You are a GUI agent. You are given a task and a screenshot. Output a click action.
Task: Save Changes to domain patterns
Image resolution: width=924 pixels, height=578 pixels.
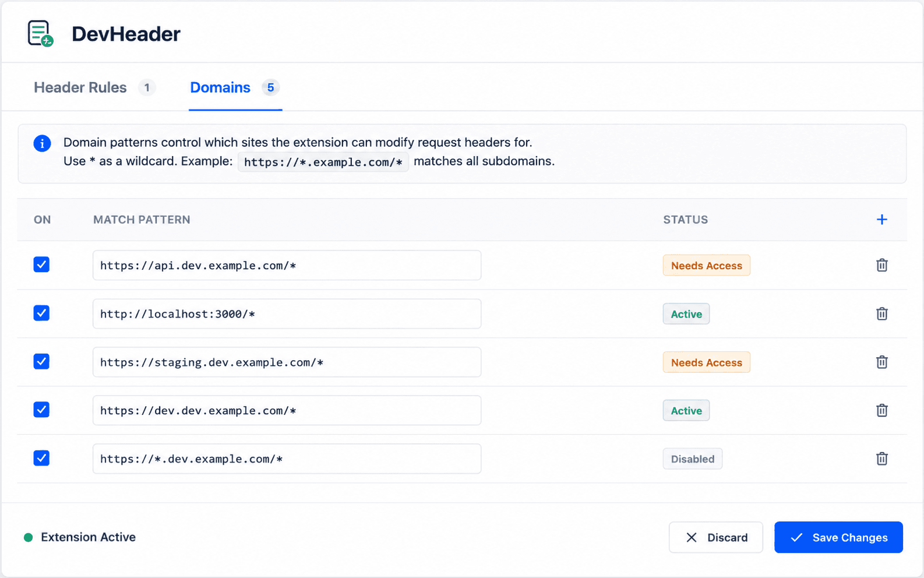point(838,537)
